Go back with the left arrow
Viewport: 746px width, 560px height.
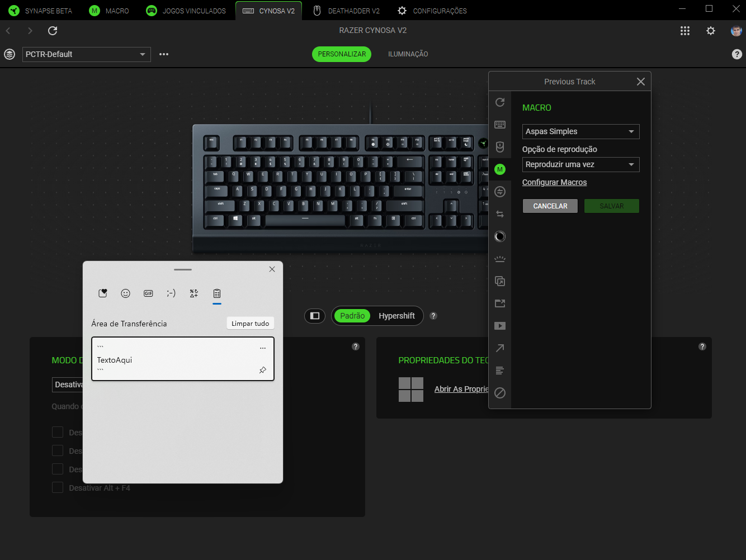8,31
